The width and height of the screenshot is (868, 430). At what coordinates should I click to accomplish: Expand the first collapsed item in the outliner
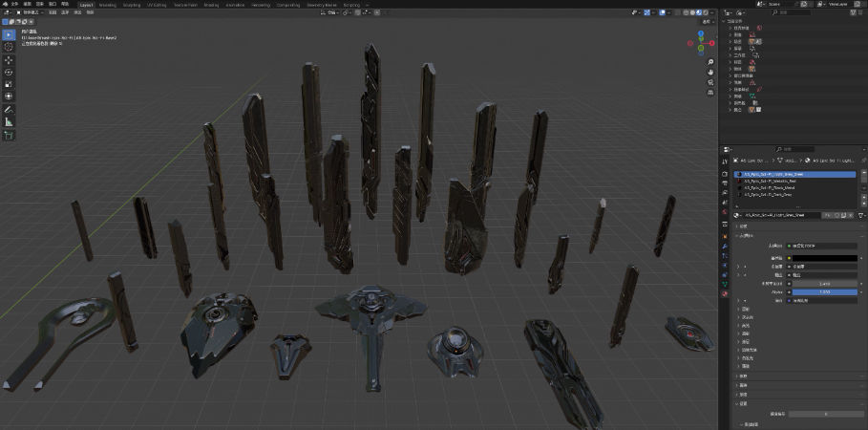[730, 28]
